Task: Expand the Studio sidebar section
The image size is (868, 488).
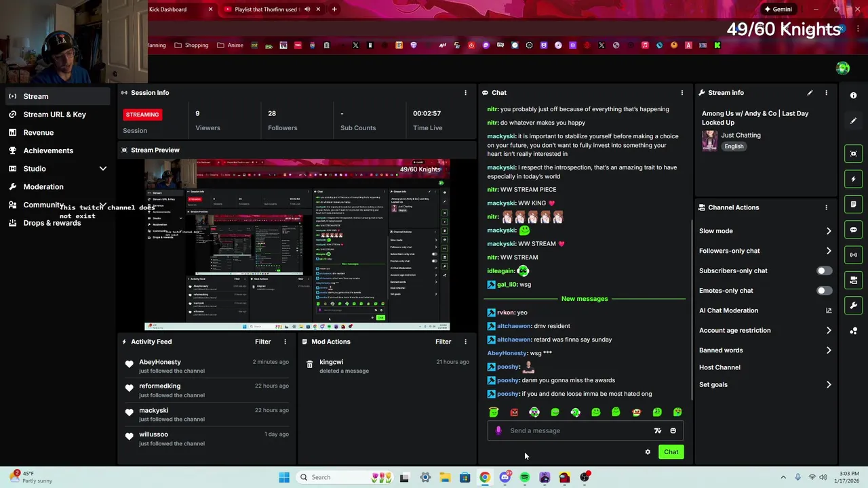Action: pos(103,169)
